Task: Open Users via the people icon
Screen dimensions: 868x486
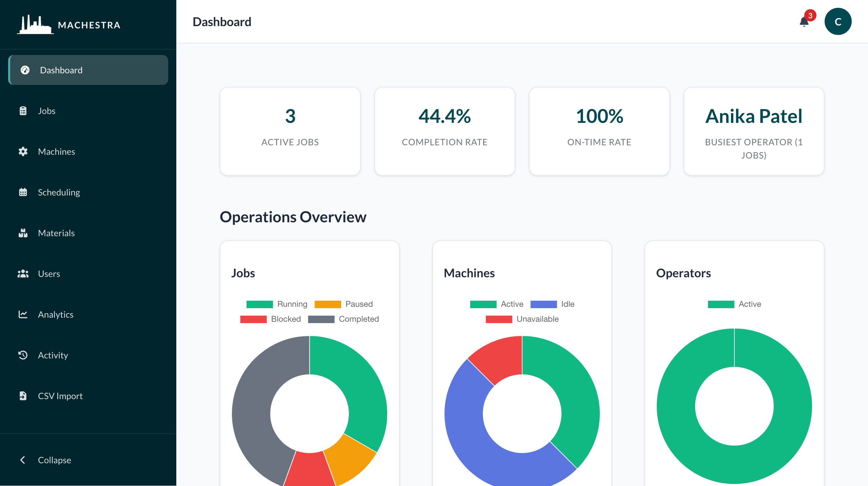Action: pos(23,274)
